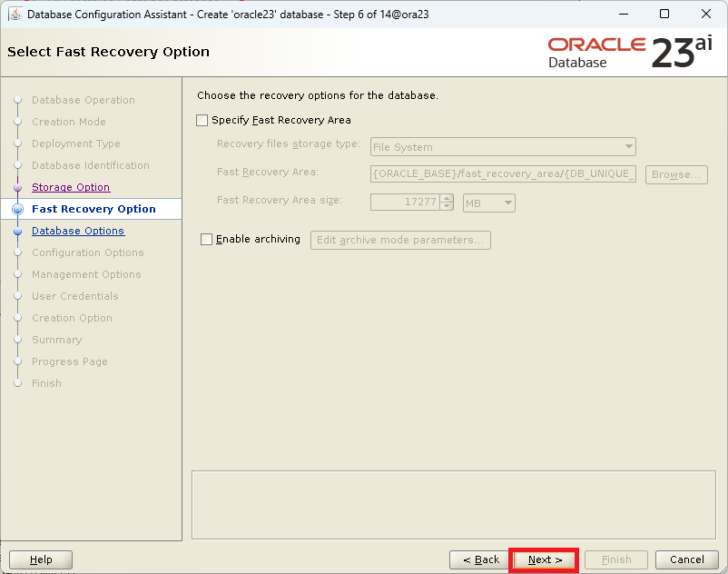Click the Fast Recovery Option step bullet

[17, 210]
